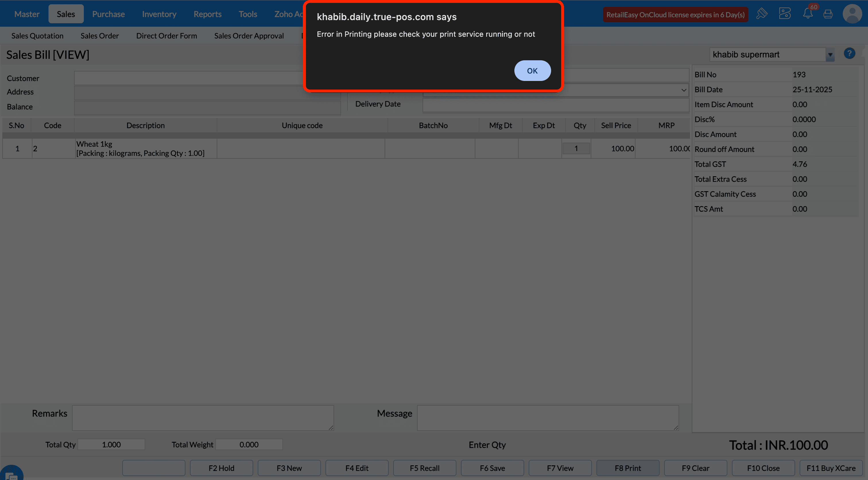Open the Inventory menu

tap(159, 14)
